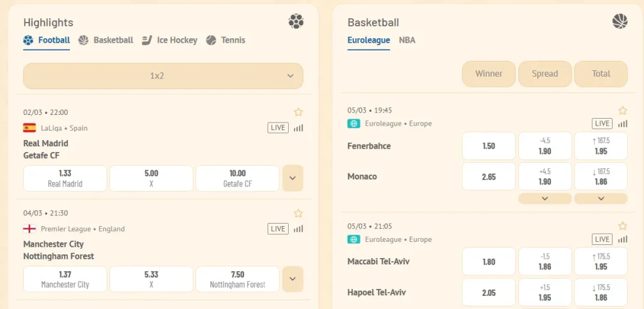The width and height of the screenshot is (644, 309).
Task: Bet on Manchester City at 1.37
Action: tap(65, 279)
